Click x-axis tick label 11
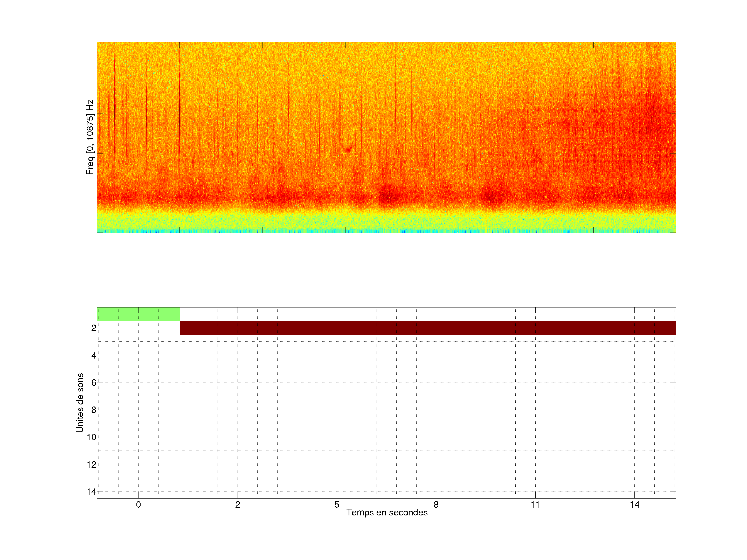The width and height of the screenshot is (747, 560). [535, 505]
